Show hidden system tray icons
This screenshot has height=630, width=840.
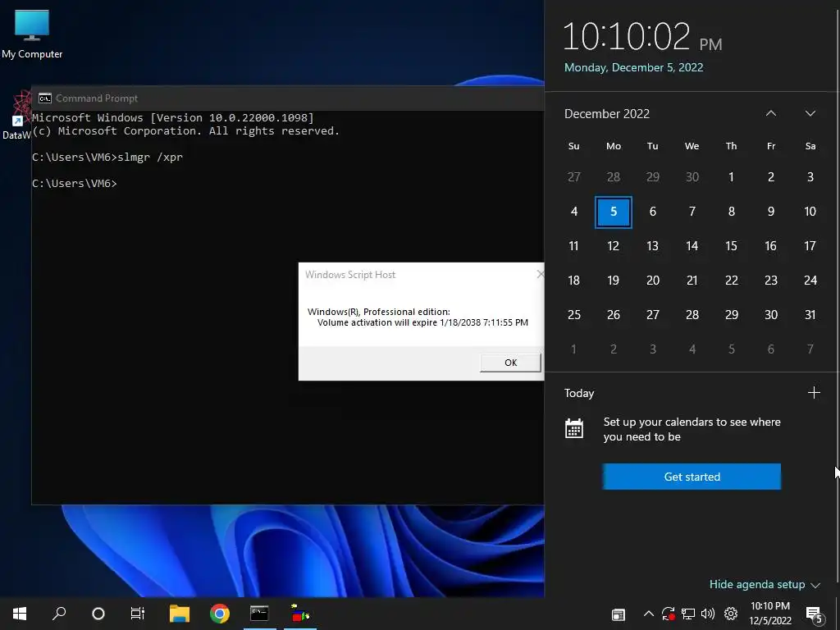[648, 614]
